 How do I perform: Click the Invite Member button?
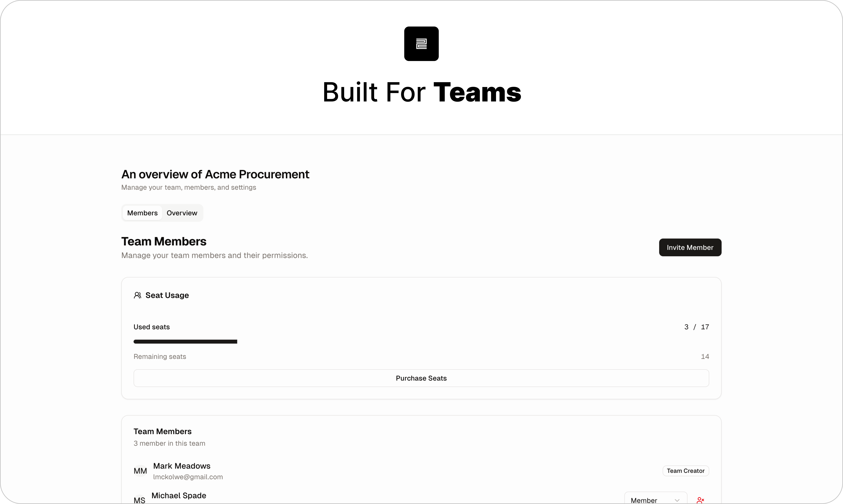click(690, 247)
